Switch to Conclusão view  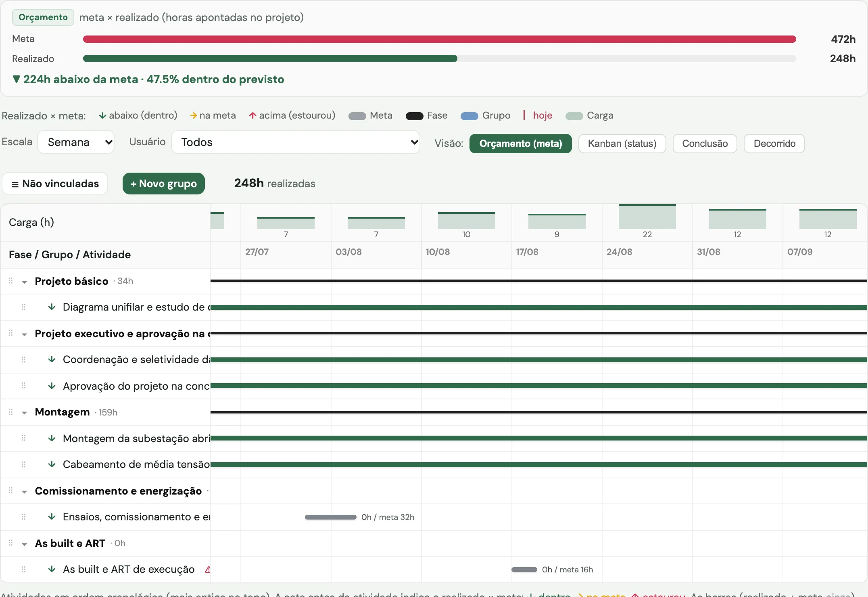(705, 144)
